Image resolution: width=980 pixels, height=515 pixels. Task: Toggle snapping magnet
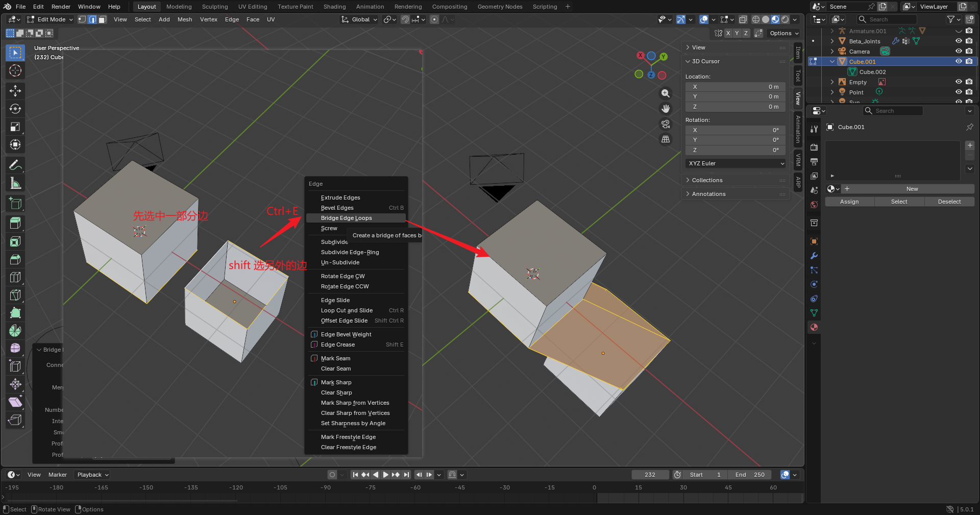[x=405, y=19]
